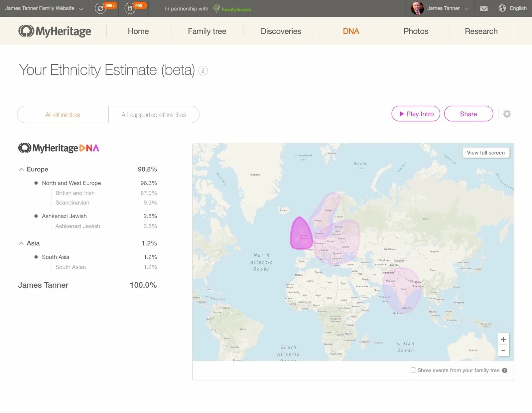Viewport: 532px width, 413px height.
Task: Select the British and Irish entry
Action: click(x=106, y=193)
